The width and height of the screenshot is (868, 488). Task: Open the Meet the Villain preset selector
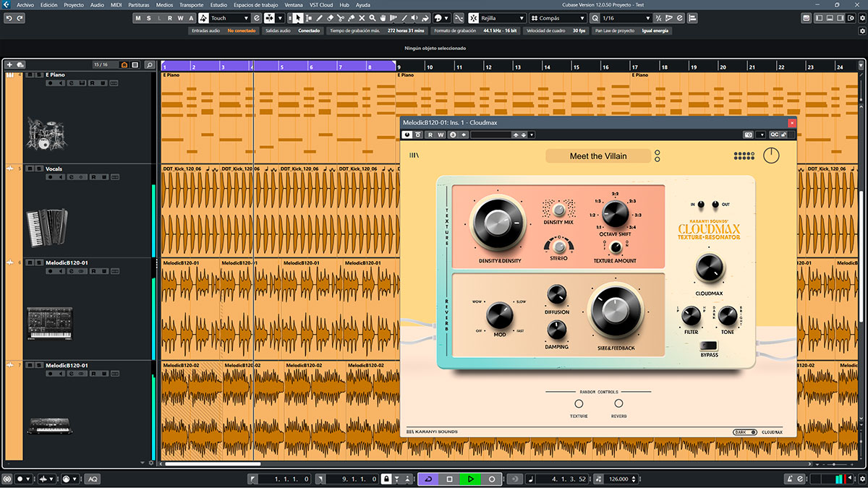[x=597, y=155]
